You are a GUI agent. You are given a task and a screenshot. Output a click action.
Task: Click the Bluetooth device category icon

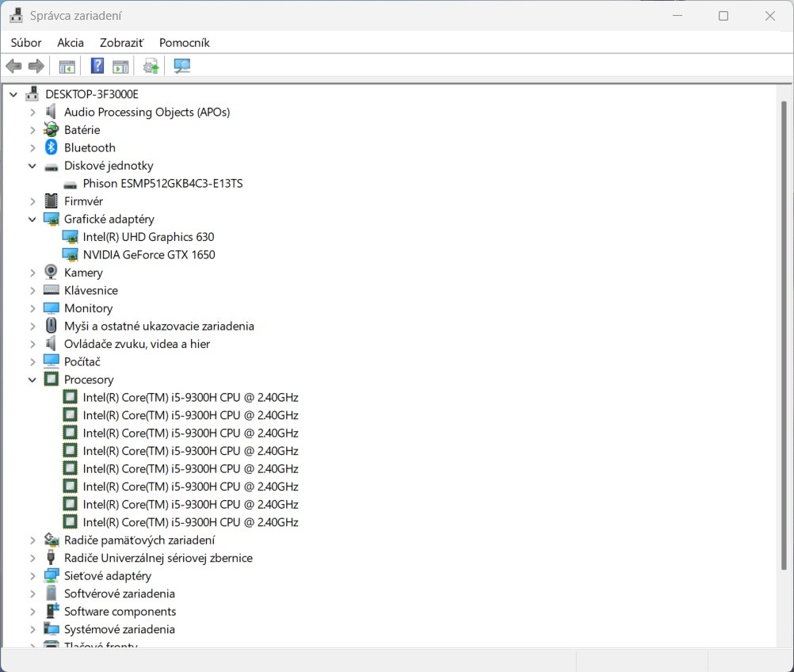(x=52, y=147)
